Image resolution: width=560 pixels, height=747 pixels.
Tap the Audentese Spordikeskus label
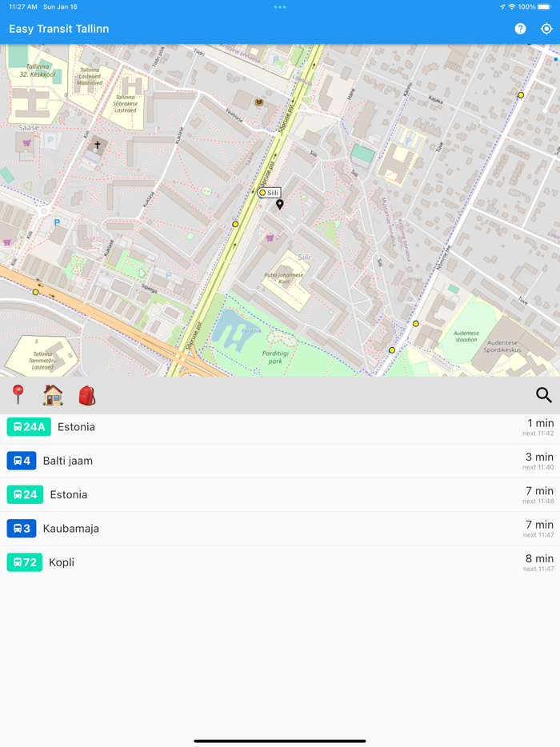point(502,346)
